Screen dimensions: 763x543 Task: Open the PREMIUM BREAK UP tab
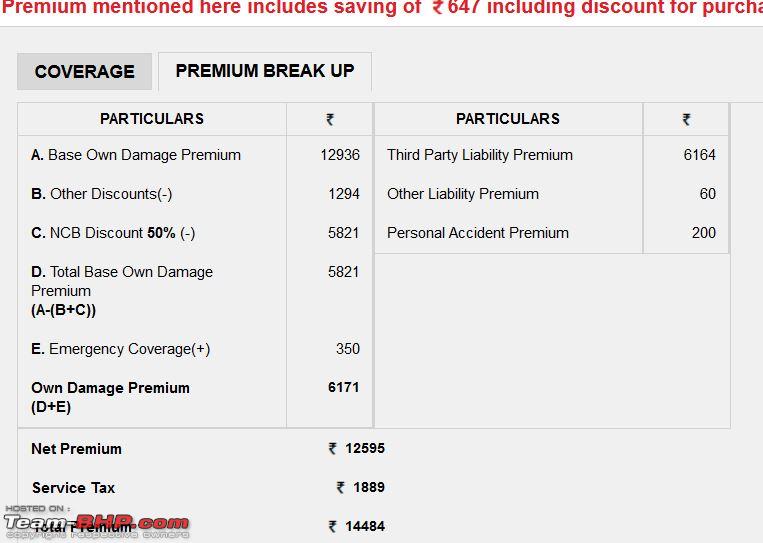pyautogui.click(x=265, y=71)
